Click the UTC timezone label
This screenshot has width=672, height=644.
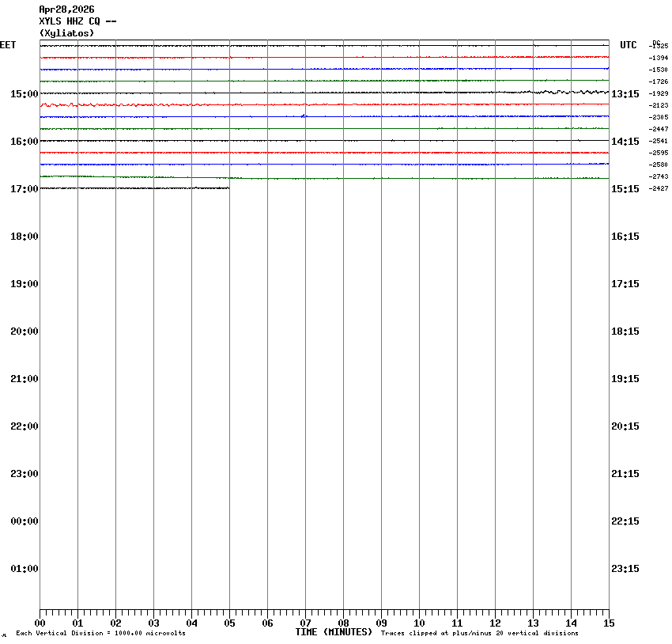[628, 45]
